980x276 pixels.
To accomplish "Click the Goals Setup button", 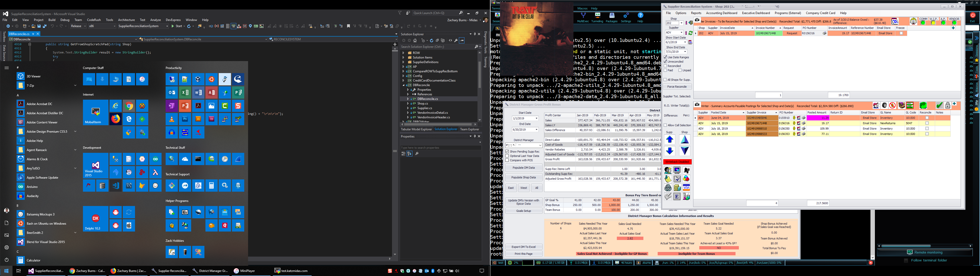I will coord(523,211).
